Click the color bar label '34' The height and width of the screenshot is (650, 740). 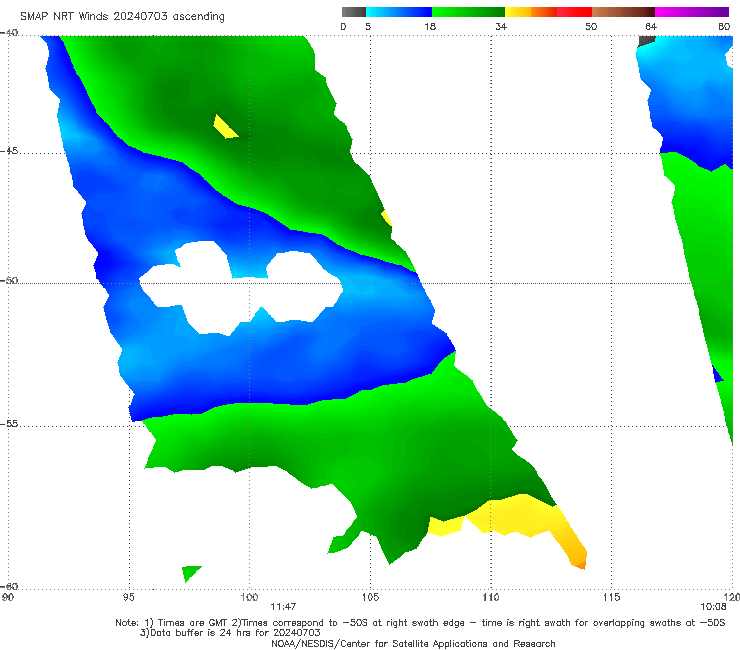point(501,26)
